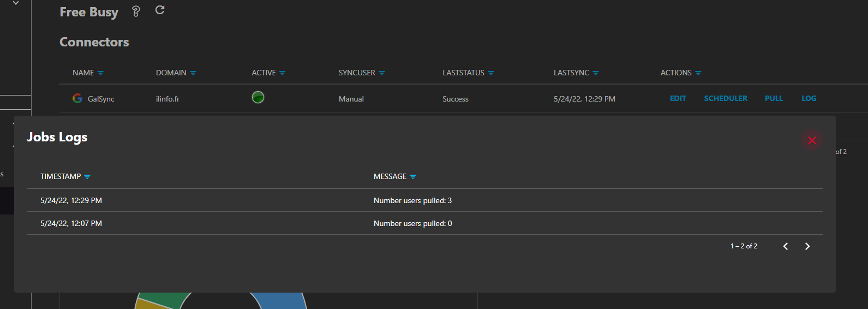
Task: Open filter for the NAME column
Action: pos(100,73)
